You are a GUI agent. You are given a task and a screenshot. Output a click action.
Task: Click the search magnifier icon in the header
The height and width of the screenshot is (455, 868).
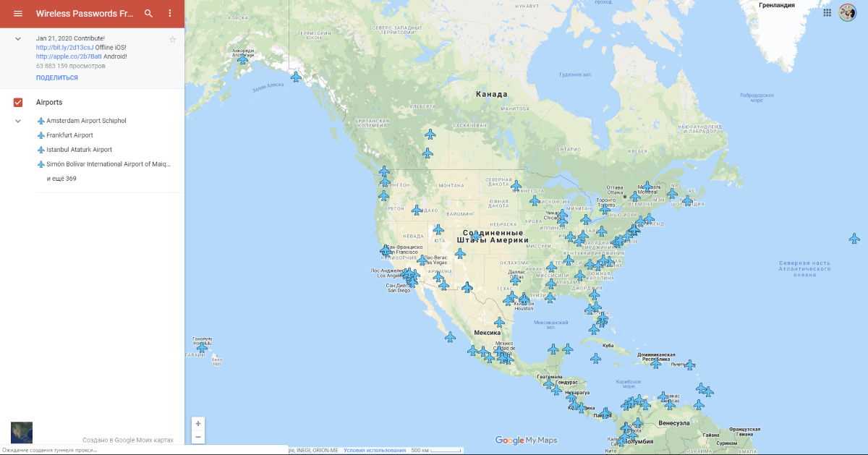pos(148,14)
